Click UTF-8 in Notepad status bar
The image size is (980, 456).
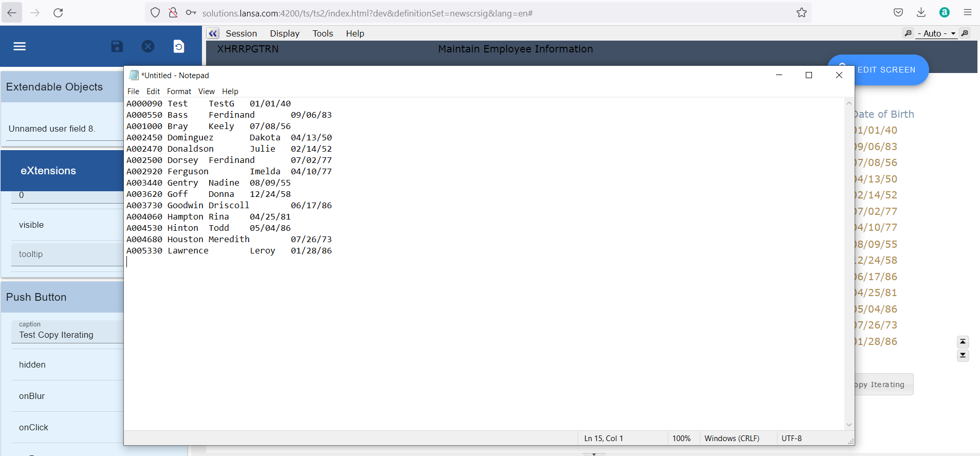791,439
